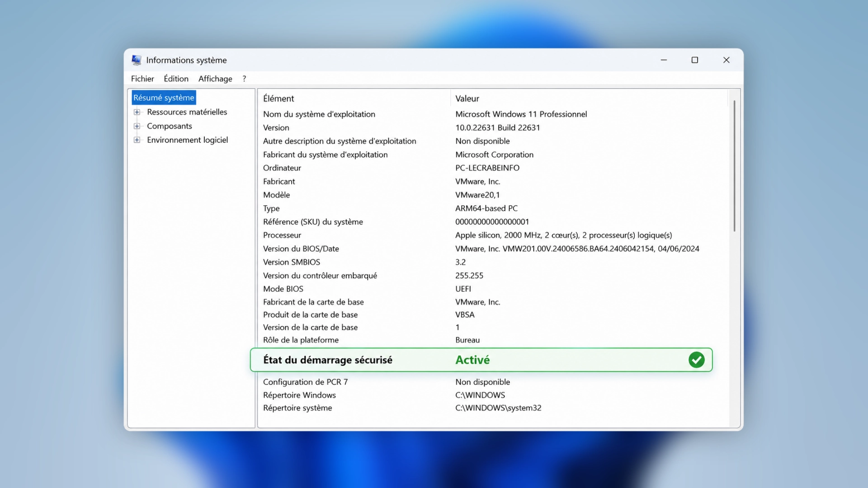The width and height of the screenshot is (868, 488).
Task: Open the Édition menu
Action: (x=176, y=79)
